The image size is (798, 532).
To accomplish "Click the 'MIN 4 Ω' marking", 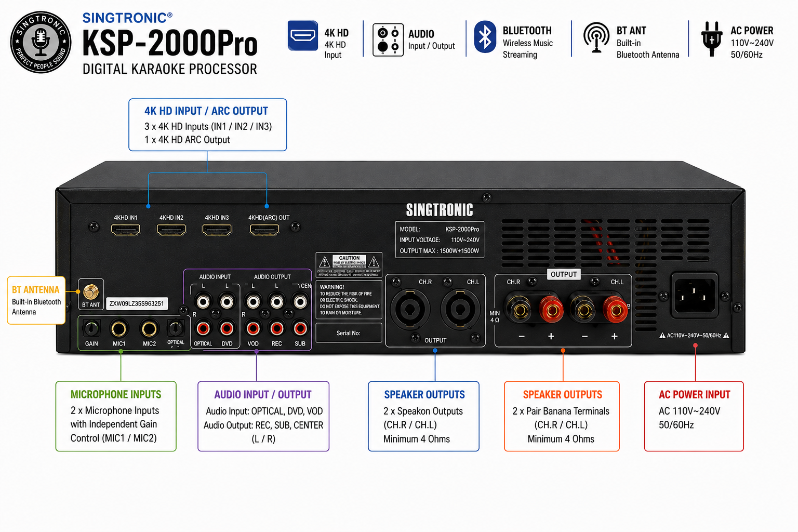I will pos(495,316).
